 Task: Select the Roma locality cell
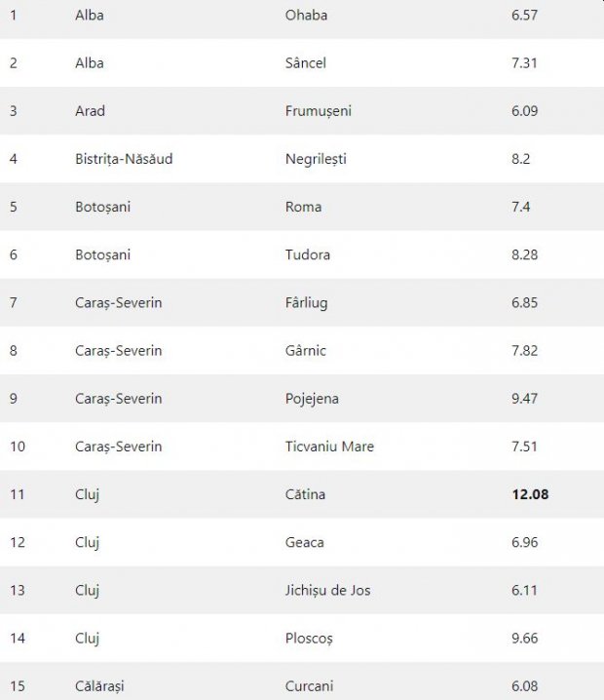303,207
